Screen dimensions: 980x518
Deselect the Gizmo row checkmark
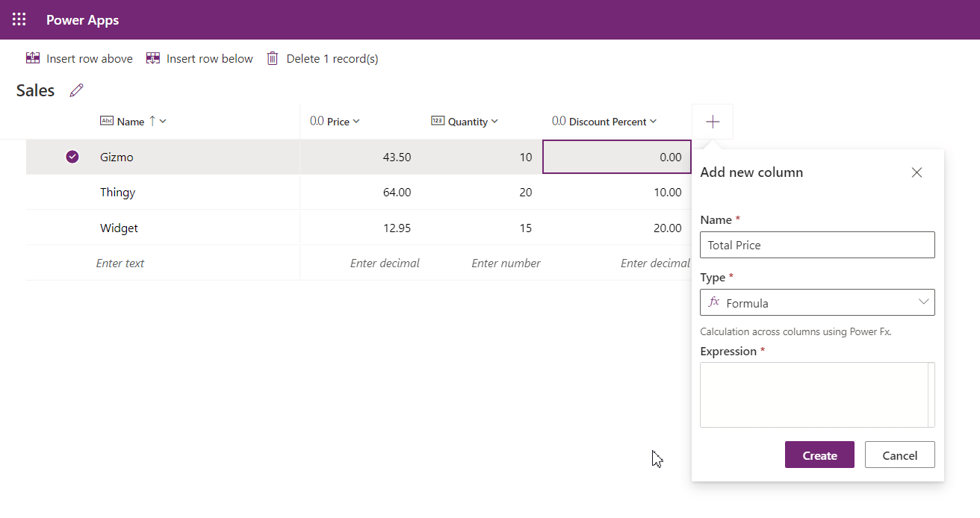pyautogui.click(x=72, y=157)
